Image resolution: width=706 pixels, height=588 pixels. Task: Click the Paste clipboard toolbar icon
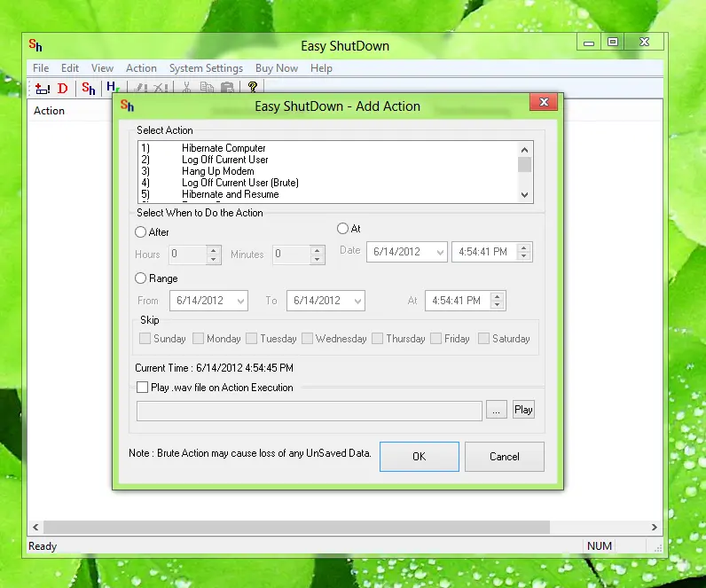227,87
